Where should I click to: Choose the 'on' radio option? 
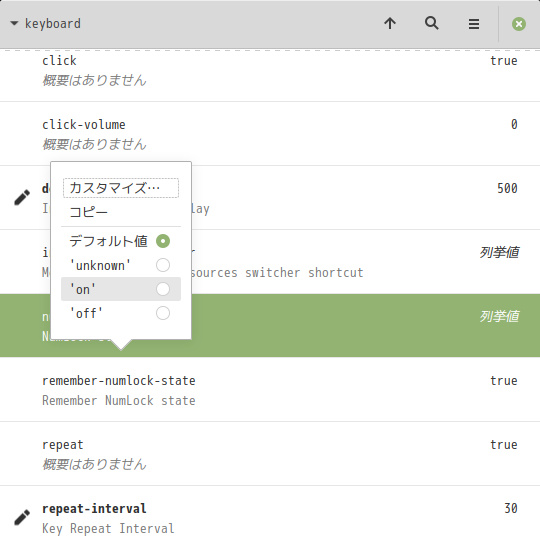[x=121, y=289]
